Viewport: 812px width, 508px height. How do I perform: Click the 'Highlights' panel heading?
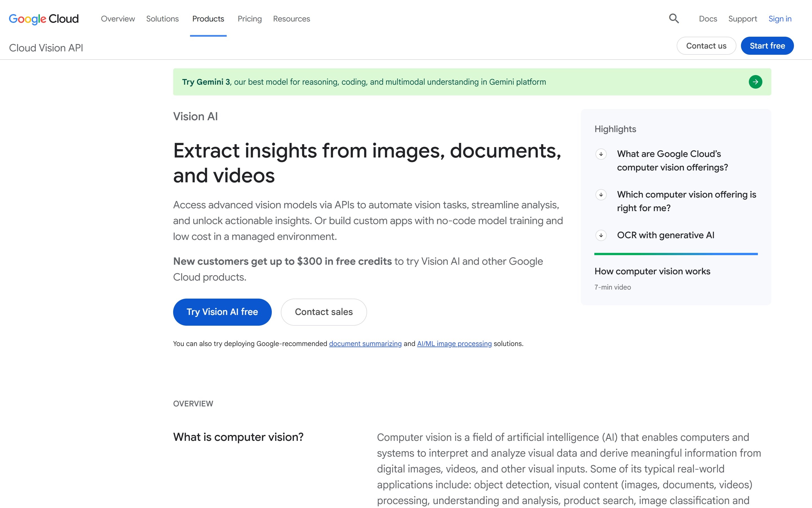pyautogui.click(x=615, y=129)
